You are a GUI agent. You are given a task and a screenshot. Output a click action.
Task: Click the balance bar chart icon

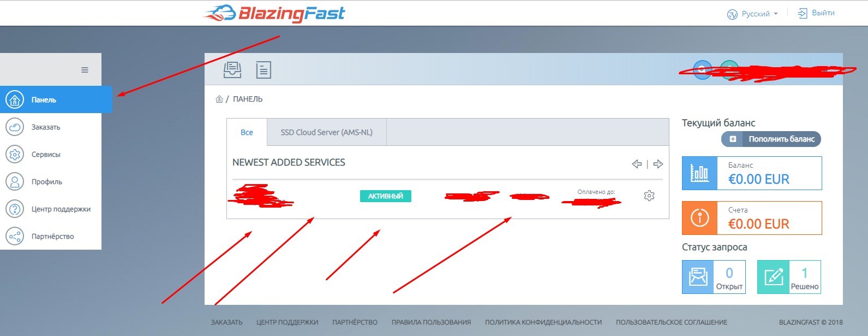click(x=699, y=173)
